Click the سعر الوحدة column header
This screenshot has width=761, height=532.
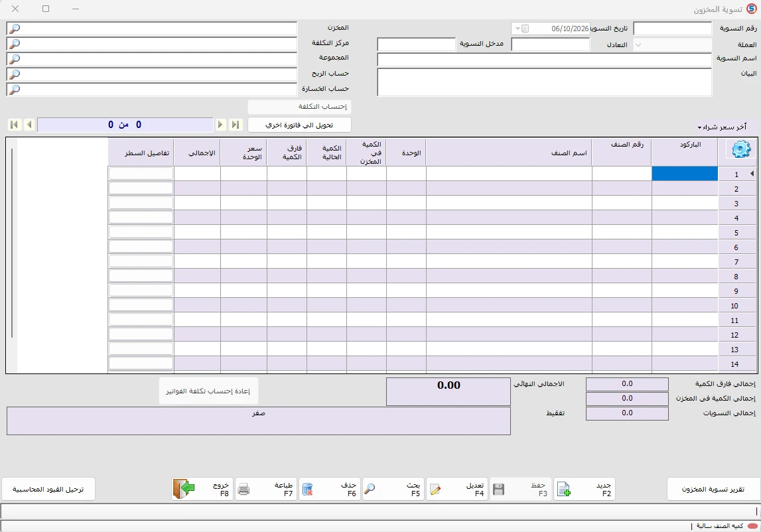tap(243, 153)
